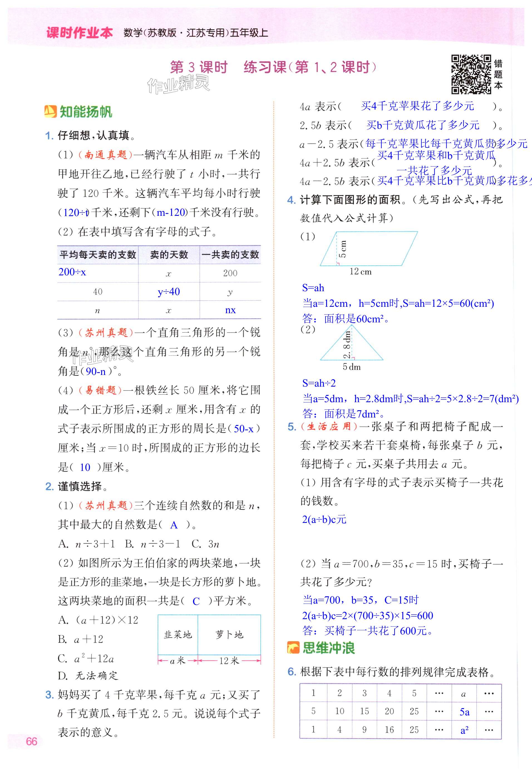Screen dimensions: 532x776
Task: Click the 错题本 label by the QR code
Action: coord(498,75)
